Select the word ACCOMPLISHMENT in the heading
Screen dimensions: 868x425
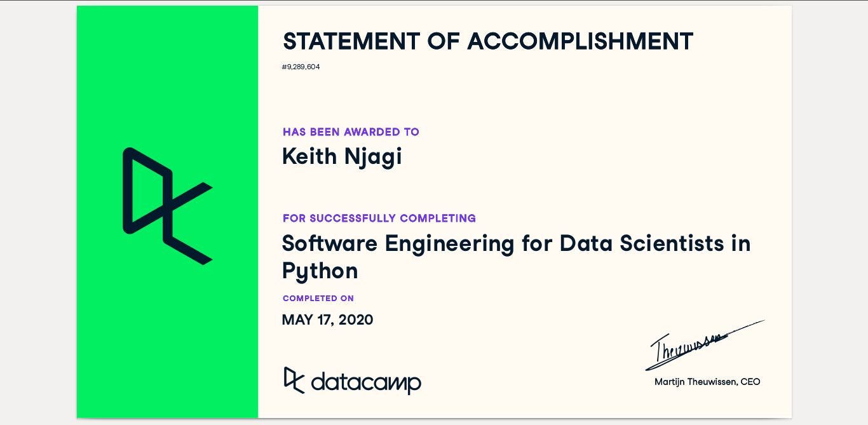click(580, 42)
